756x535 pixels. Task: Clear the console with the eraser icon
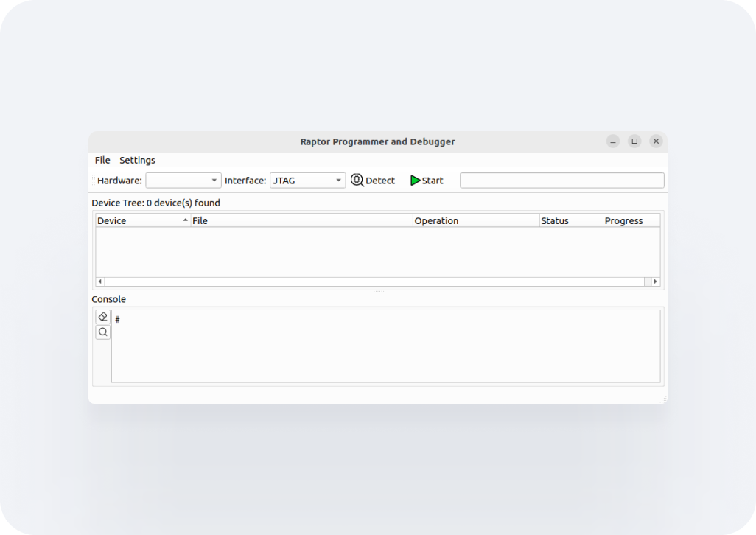pos(102,317)
